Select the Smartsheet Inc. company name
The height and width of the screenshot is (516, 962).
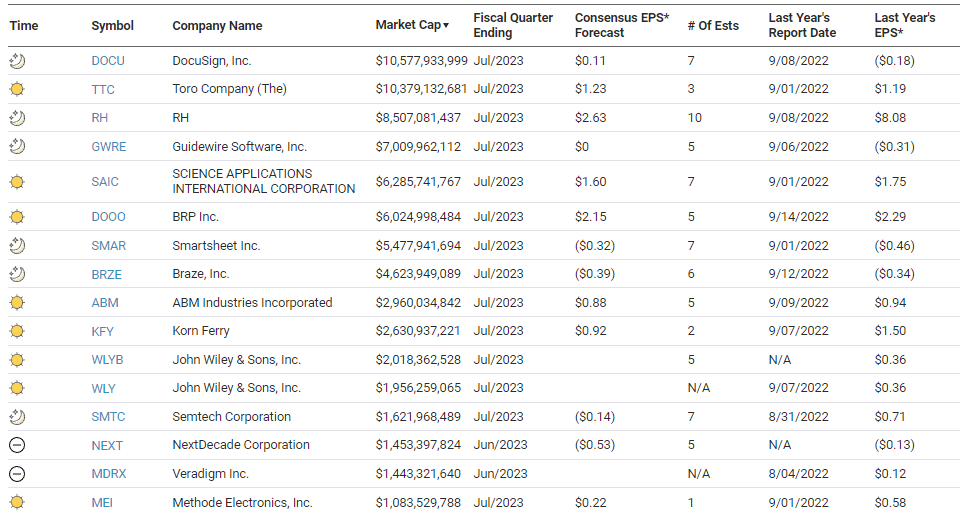click(x=216, y=245)
